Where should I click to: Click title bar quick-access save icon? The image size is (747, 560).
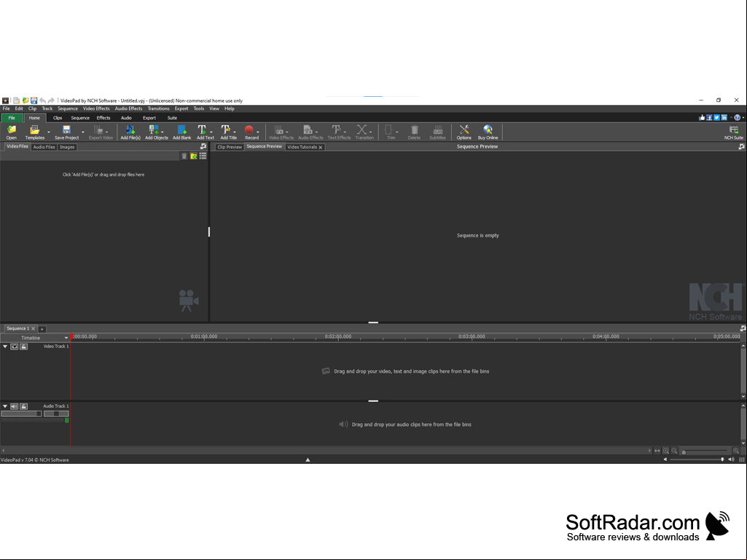click(x=34, y=100)
